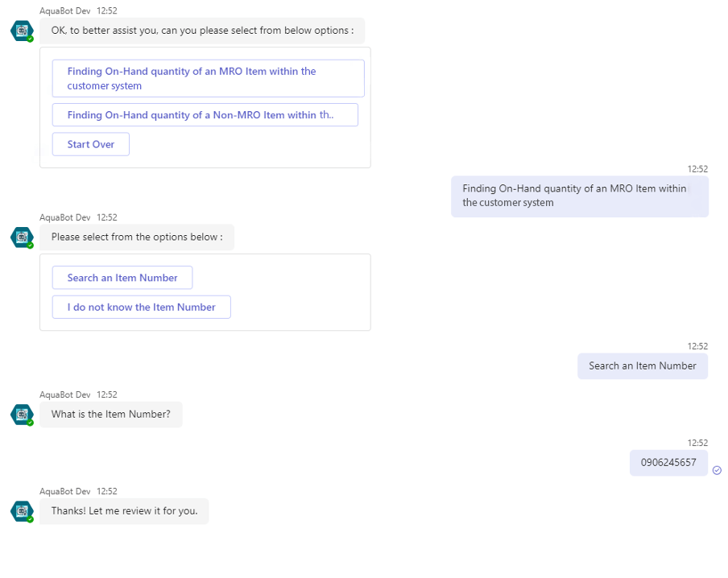
Task: Click the 12:52 timestamp above the 0906245657 message
Action: [697, 443]
